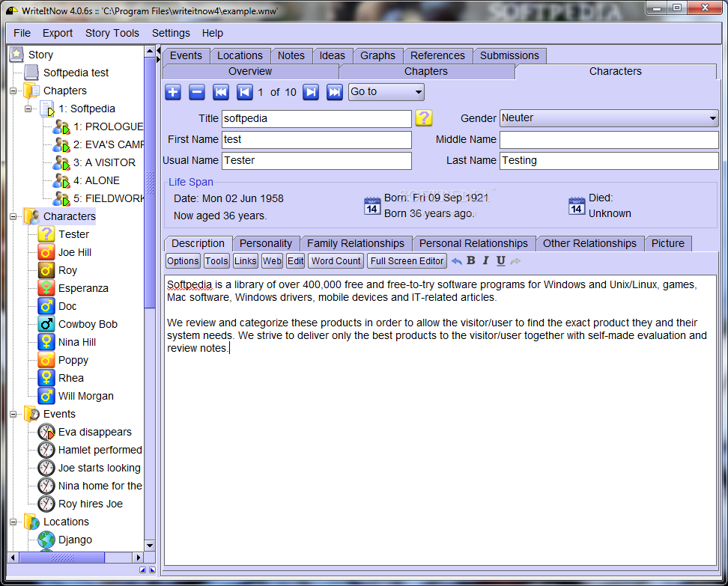
Task: Collapse the 1: Softpedia chapter node
Action: [28, 109]
